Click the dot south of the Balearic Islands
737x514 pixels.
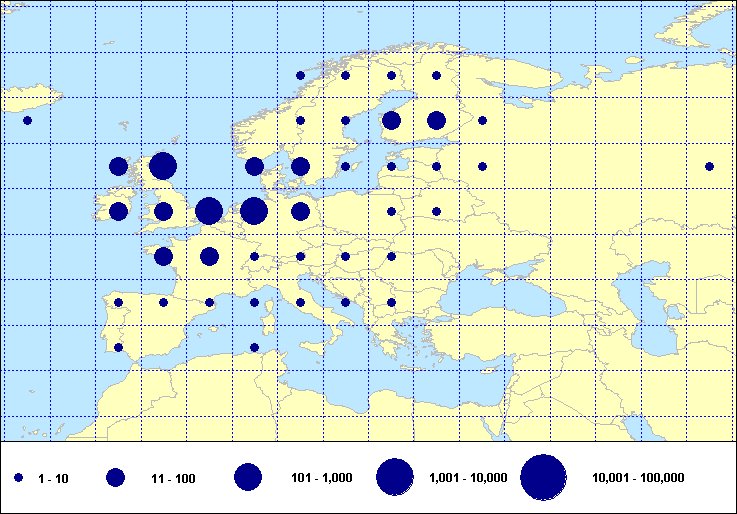click(254, 348)
